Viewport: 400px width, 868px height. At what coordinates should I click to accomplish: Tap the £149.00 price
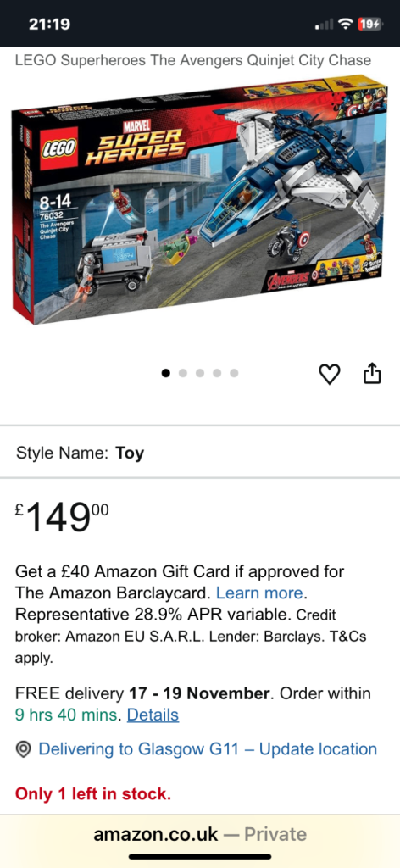62,518
